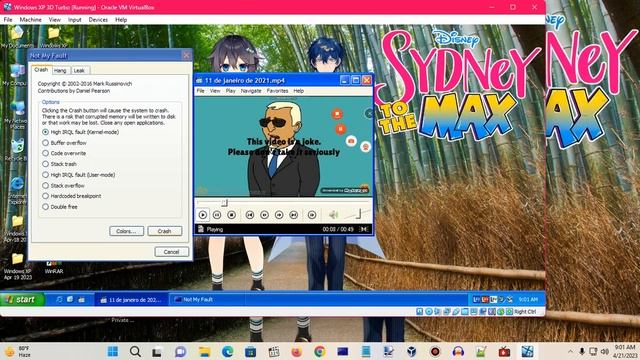Viewport: 640px width, 360px height.
Task: Pause playback in media player
Action: click(x=217, y=215)
